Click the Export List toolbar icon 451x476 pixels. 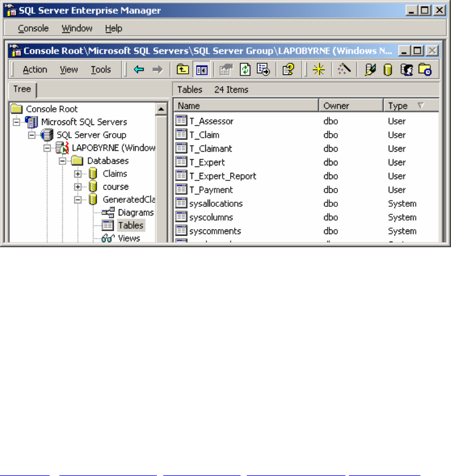pyautogui.click(x=263, y=70)
